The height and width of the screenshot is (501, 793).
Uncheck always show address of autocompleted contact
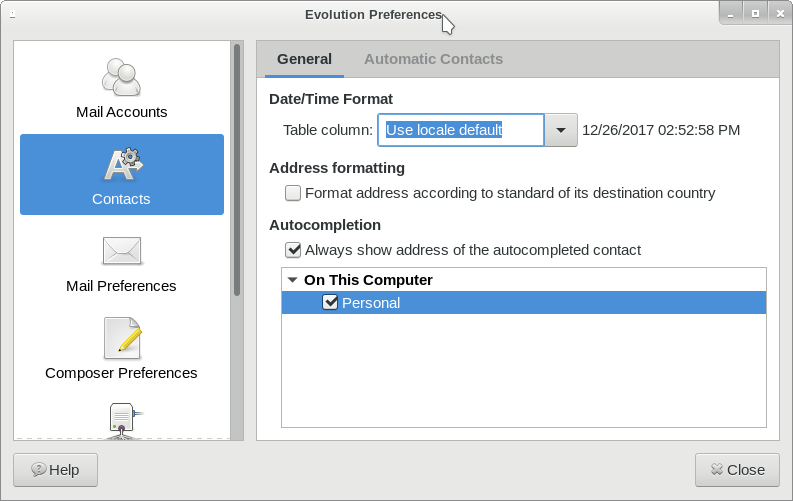tap(293, 250)
